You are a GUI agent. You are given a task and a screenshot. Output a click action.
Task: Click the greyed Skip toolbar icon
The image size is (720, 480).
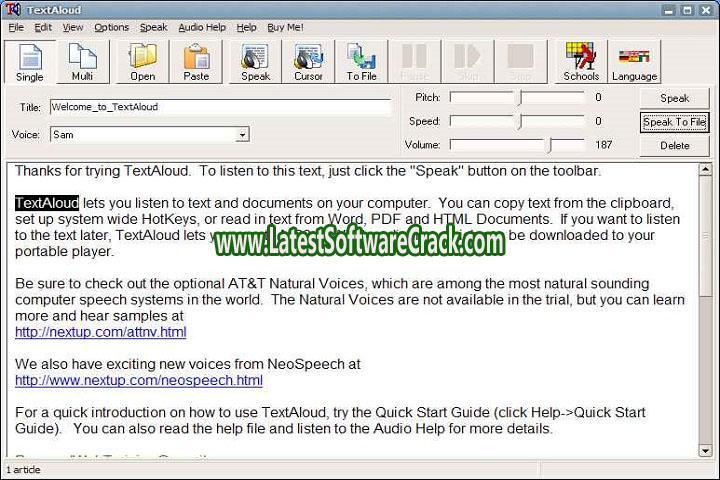click(467, 62)
